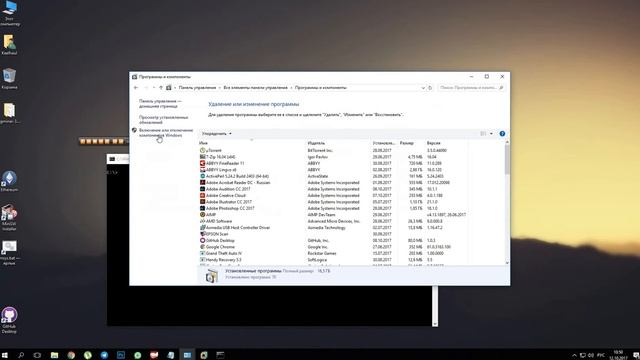Open Этот компьютер desktop icon
The height and width of the screenshot is (360, 640).
pos(9,13)
